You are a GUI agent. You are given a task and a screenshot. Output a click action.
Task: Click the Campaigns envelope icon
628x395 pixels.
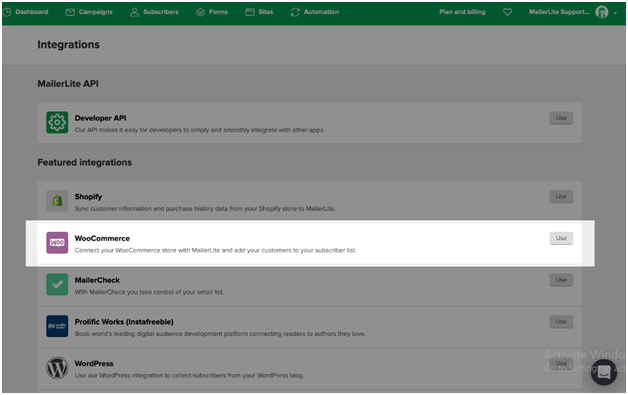click(x=70, y=12)
